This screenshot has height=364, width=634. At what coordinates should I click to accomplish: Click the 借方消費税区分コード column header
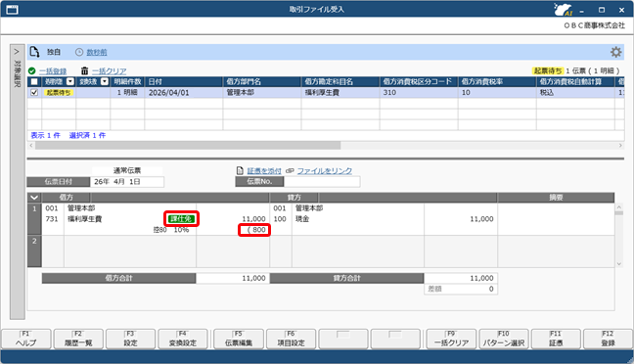419,81
